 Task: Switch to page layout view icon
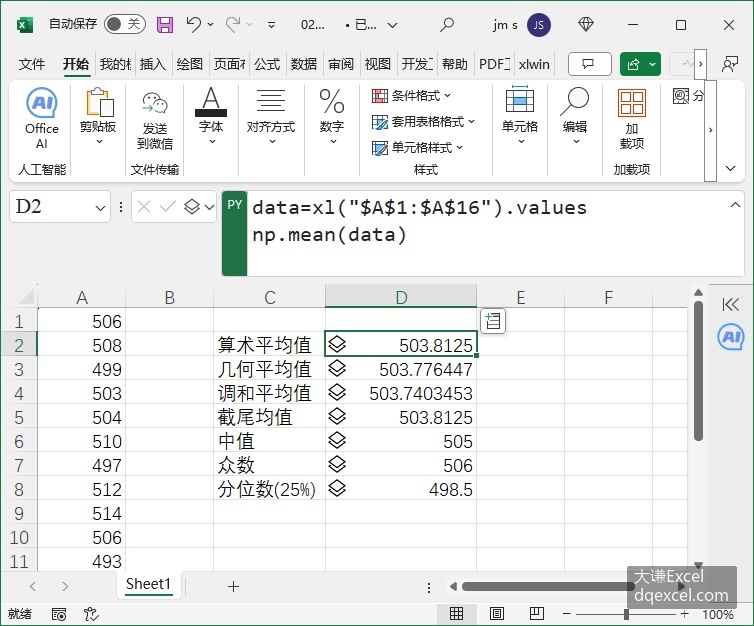tap(497, 613)
